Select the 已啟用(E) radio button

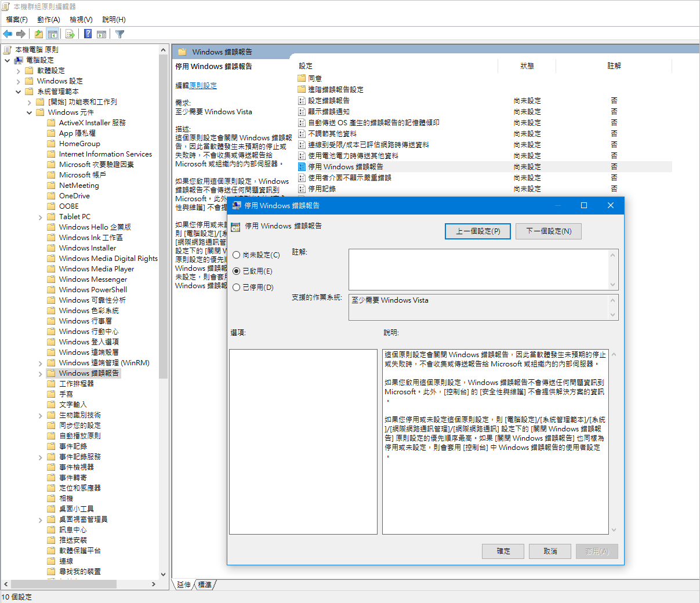point(237,271)
